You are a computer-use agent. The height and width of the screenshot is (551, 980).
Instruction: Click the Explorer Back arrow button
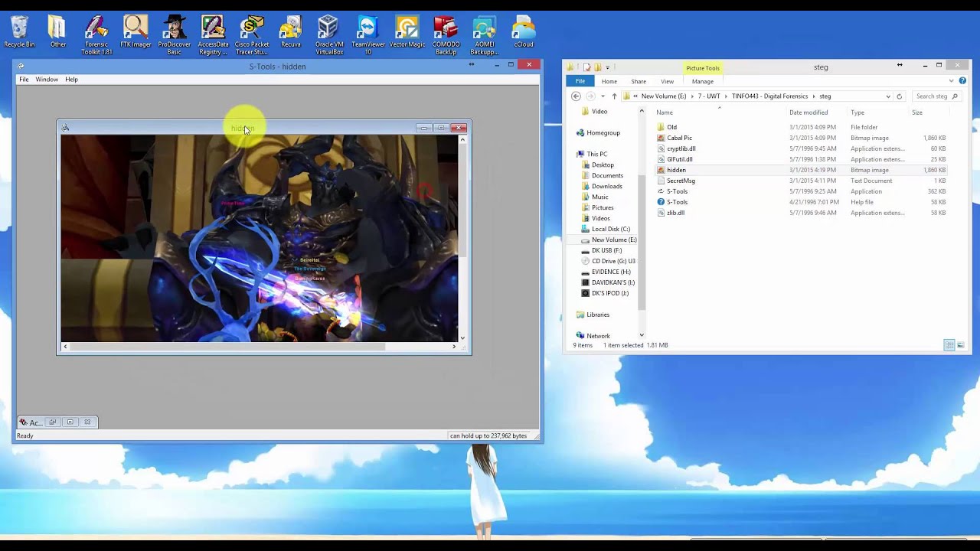[x=576, y=96]
